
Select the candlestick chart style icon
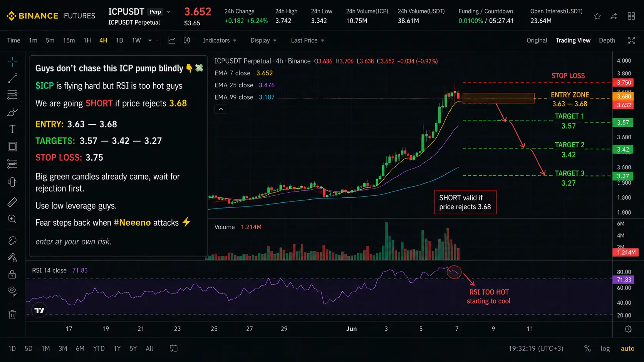coord(187,40)
